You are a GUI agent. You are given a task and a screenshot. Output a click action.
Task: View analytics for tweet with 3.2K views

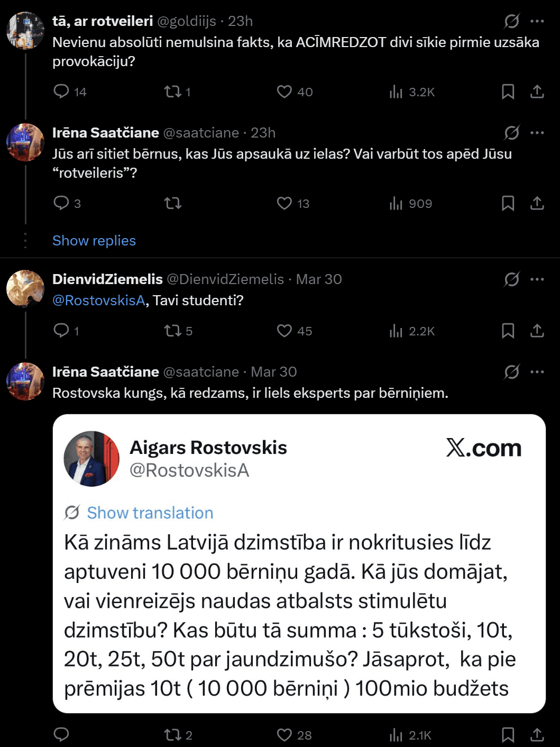[x=396, y=92]
